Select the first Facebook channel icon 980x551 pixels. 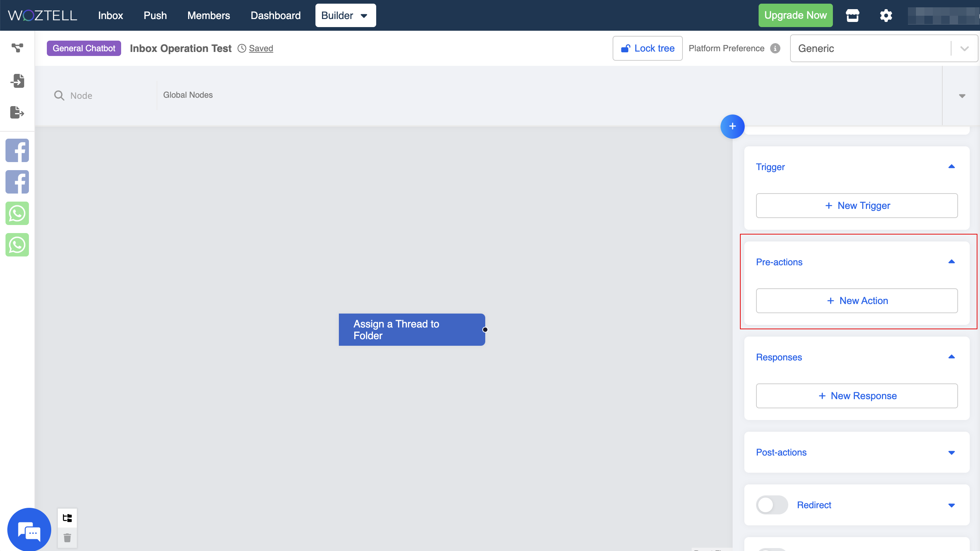click(17, 150)
